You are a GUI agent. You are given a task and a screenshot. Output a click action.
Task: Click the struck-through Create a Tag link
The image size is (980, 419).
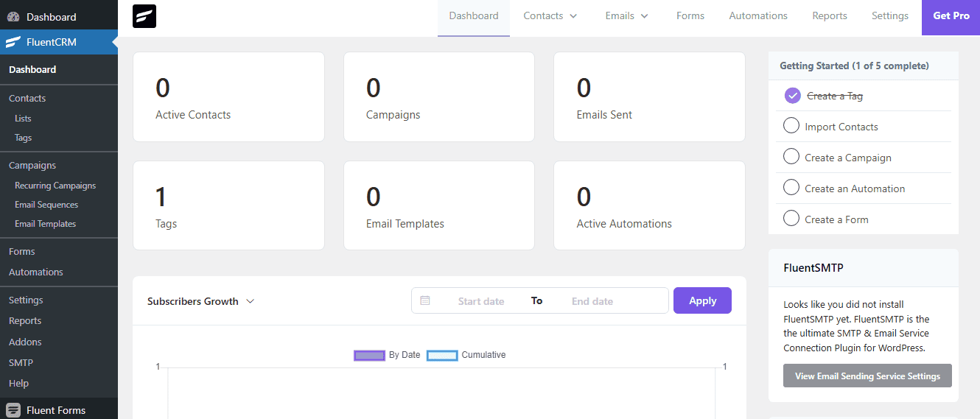point(835,96)
